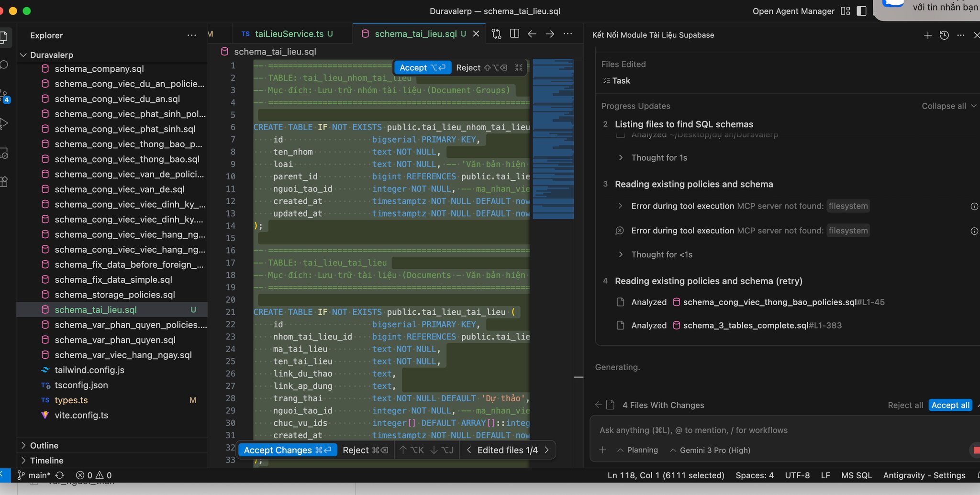The height and width of the screenshot is (495, 980).
Task: Click the split editor icon
Action: (514, 34)
